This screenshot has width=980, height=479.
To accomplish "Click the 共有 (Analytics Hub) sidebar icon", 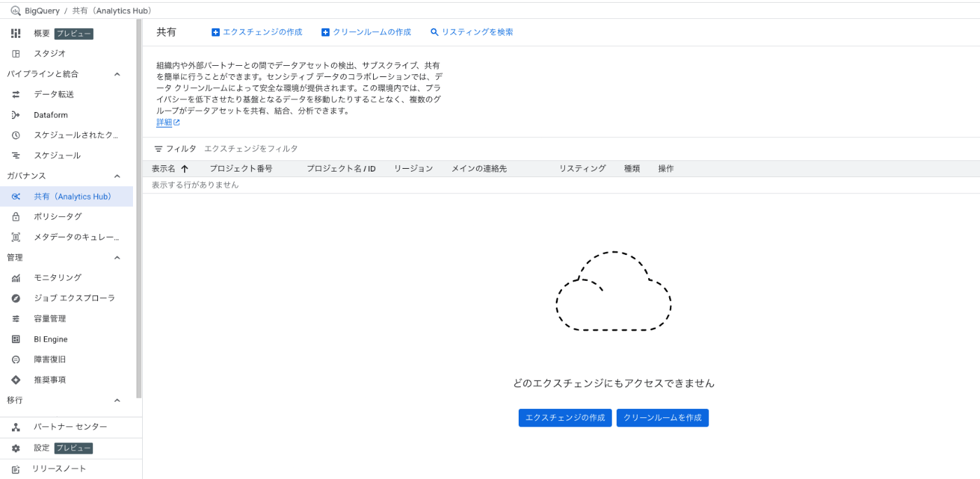I will [x=16, y=197].
